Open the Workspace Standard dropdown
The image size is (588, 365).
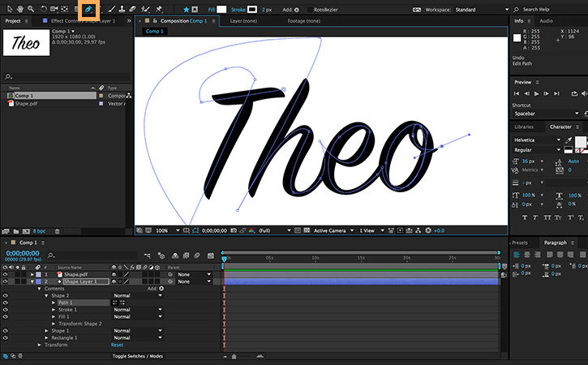482,10
